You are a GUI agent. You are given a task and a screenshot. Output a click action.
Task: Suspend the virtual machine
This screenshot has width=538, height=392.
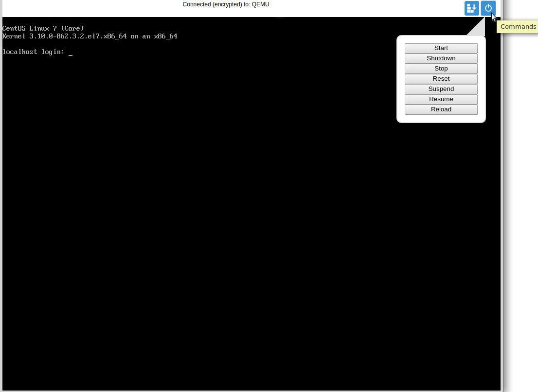(x=441, y=89)
